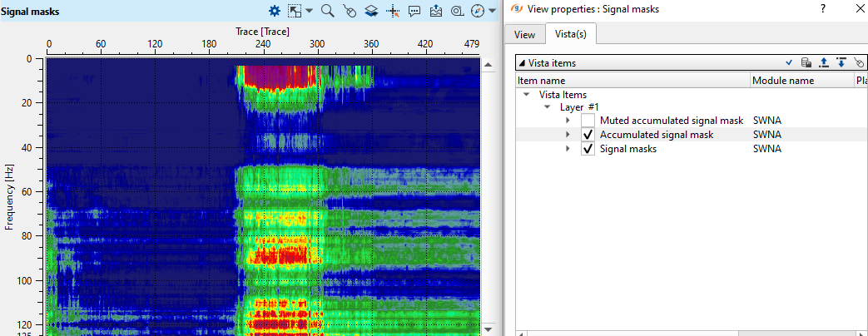This screenshot has width=868, height=336.
Task: Click the help question mark button
Action: (822, 9)
